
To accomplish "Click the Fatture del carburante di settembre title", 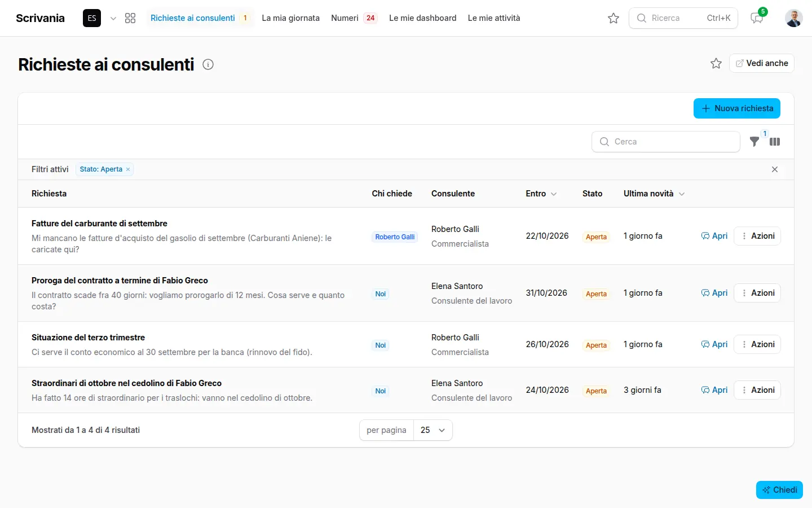I will pos(99,224).
